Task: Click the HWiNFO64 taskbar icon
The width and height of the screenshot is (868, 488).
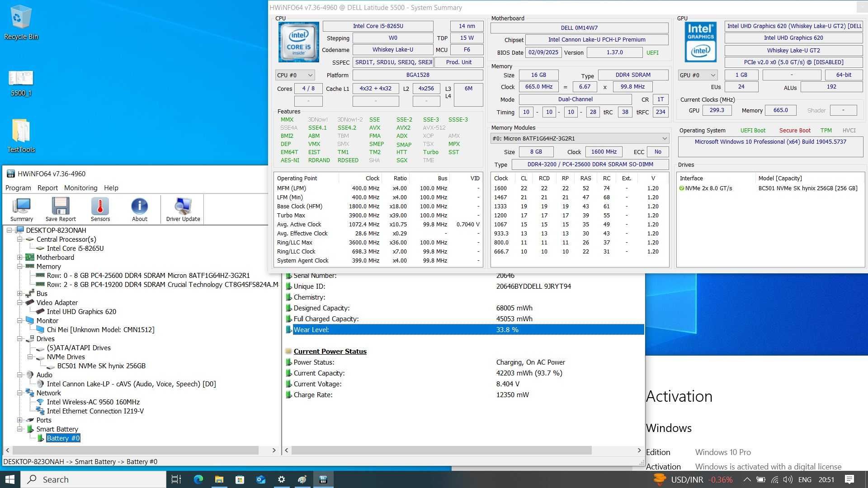Action: 323,479
